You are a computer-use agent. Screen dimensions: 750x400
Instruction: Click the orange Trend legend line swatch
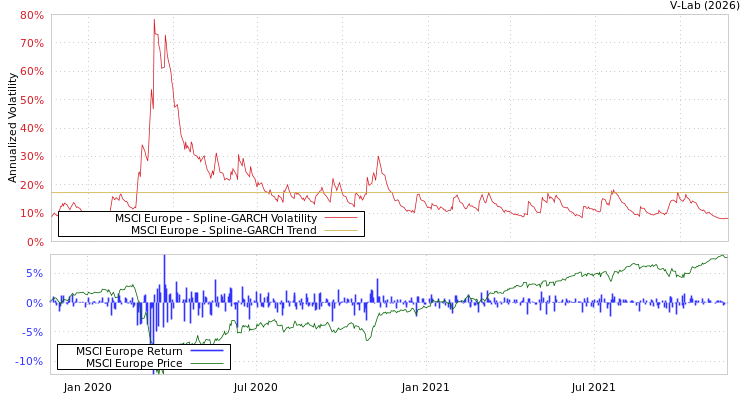tap(341, 230)
